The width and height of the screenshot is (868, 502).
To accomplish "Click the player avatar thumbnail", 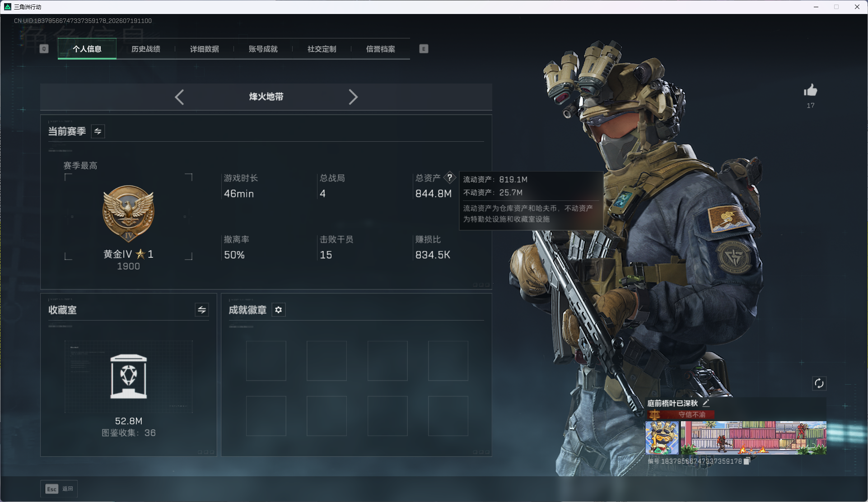I will (662, 438).
